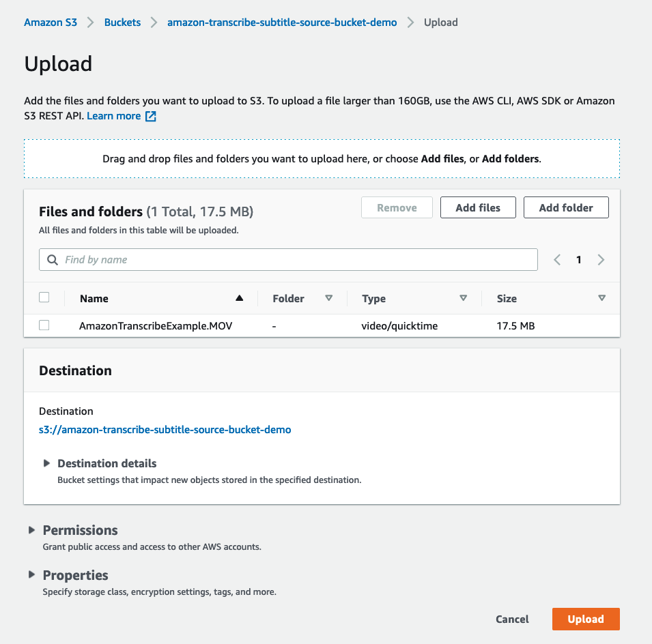Go to next page with right chevron
The height and width of the screenshot is (644, 652).
coord(601,260)
